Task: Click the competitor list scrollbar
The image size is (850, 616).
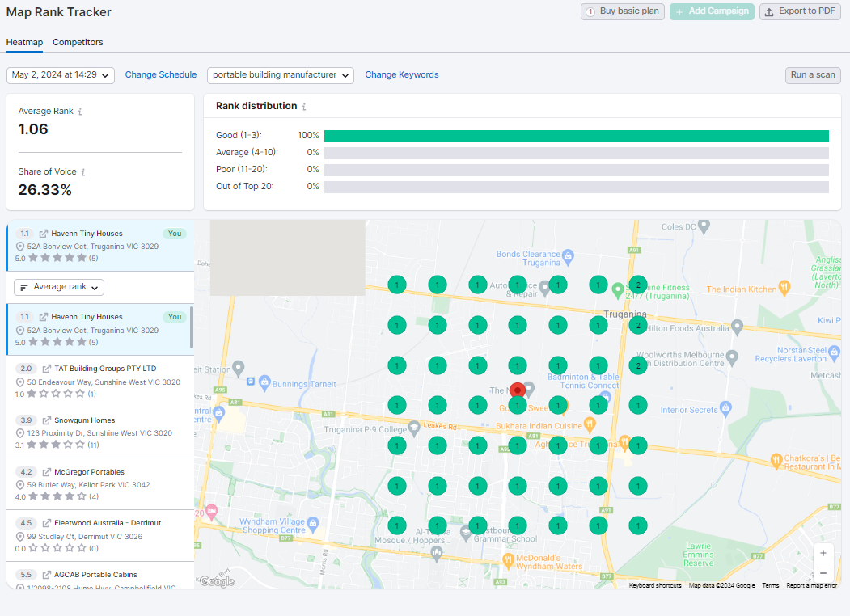Action: [x=192, y=327]
